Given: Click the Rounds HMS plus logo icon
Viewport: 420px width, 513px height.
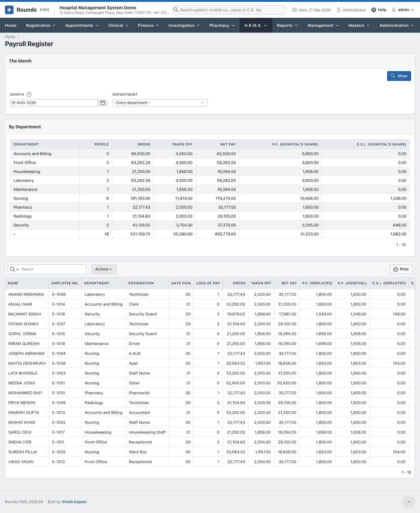Looking at the screenshot, I should coord(9,10).
